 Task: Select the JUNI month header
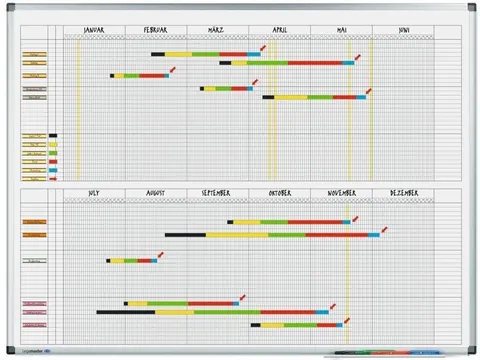[x=404, y=30]
